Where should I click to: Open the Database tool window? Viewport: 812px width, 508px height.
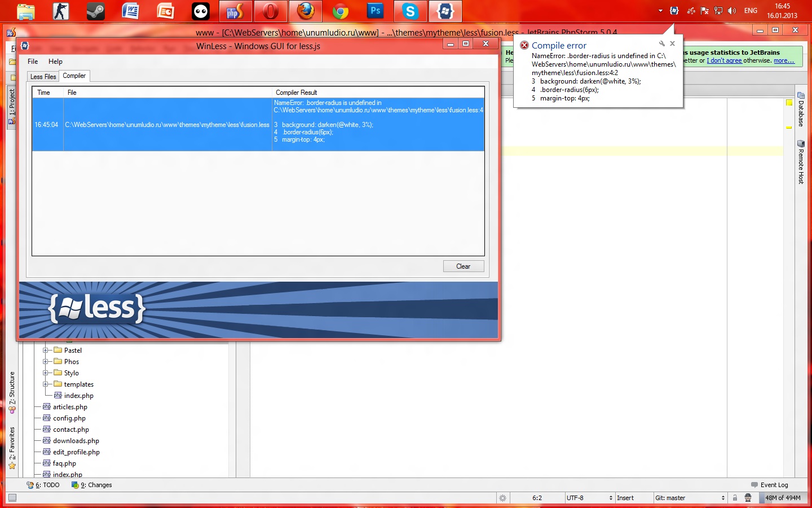(801, 110)
